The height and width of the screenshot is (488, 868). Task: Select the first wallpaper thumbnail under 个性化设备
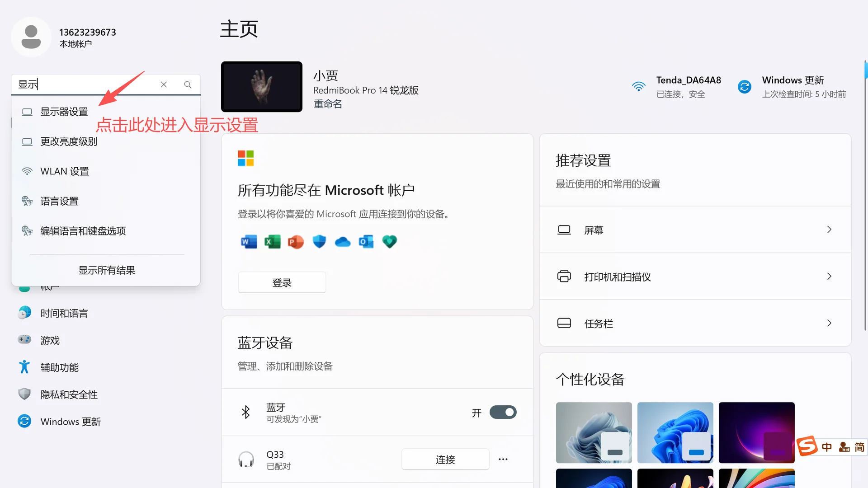point(594,432)
